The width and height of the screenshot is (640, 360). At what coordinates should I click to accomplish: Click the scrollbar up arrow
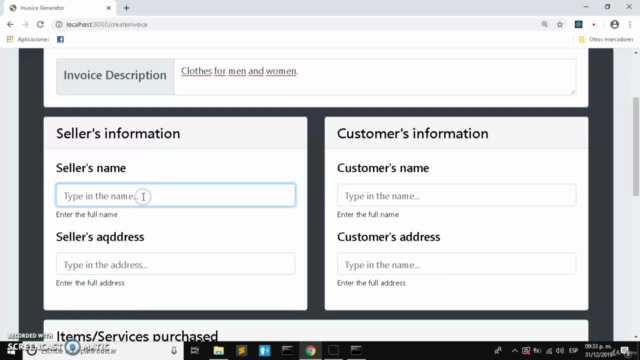click(x=636, y=53)
